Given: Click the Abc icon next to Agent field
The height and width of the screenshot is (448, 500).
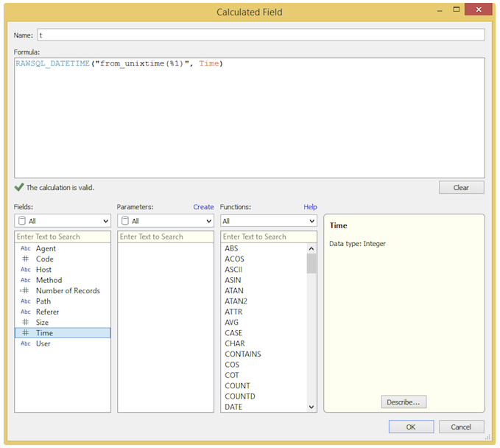Looking at the screenshot, I should pos(25,249).
